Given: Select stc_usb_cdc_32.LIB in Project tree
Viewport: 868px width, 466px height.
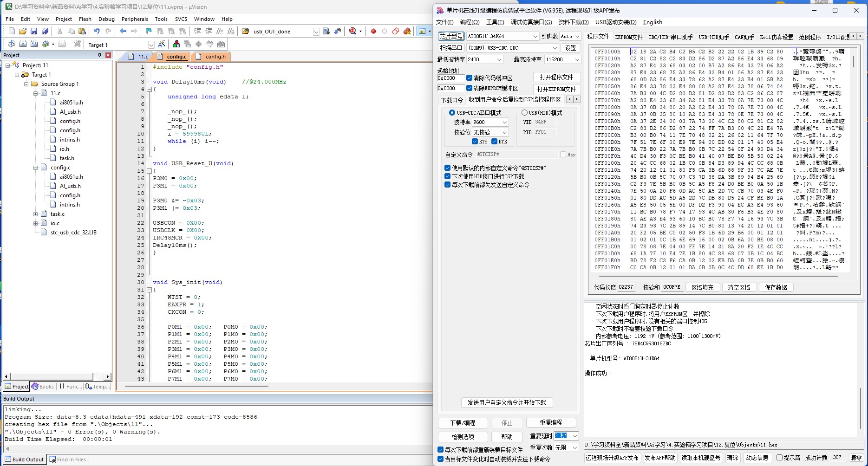Looking at the screenshot, I should click(x=73, y=233).
